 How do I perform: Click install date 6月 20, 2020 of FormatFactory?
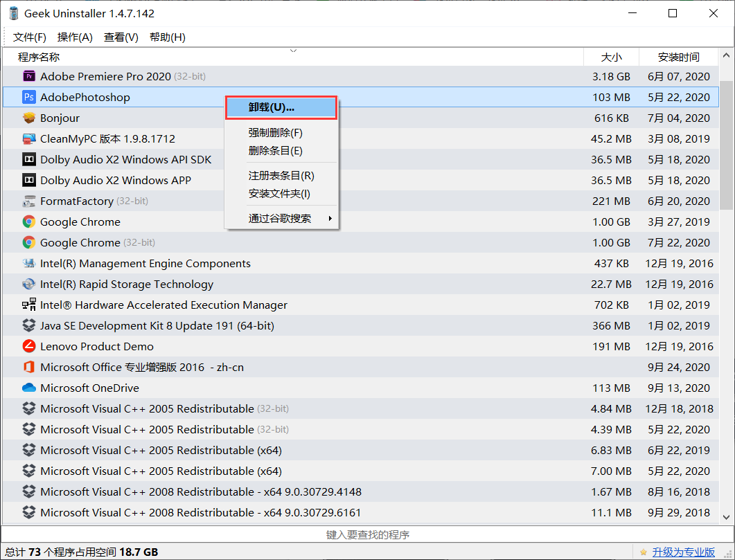(x=679, y=201)
